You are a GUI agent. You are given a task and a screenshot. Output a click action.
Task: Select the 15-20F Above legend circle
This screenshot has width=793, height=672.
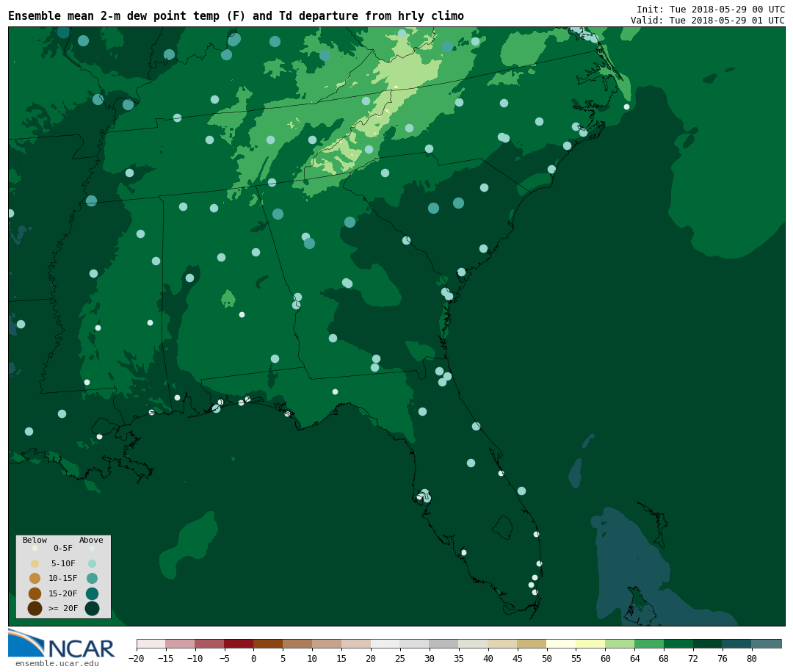(92, 593)
